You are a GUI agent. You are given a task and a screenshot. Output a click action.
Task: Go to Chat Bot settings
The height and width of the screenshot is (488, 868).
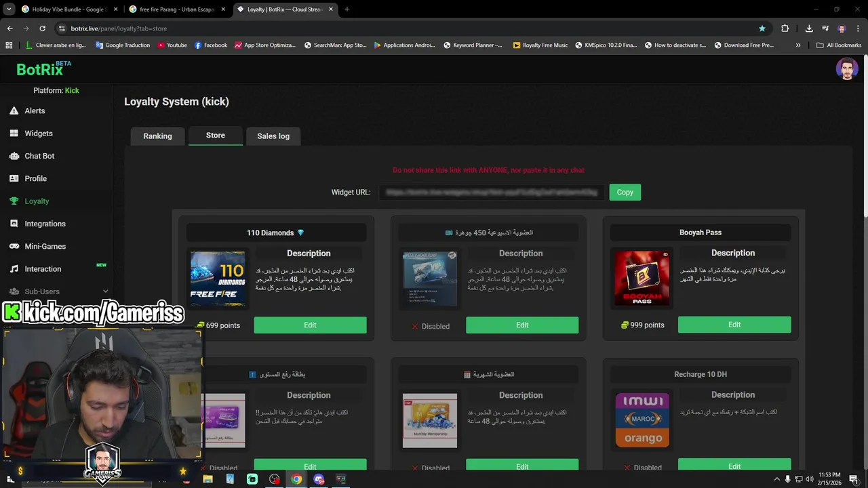(39, 156)
